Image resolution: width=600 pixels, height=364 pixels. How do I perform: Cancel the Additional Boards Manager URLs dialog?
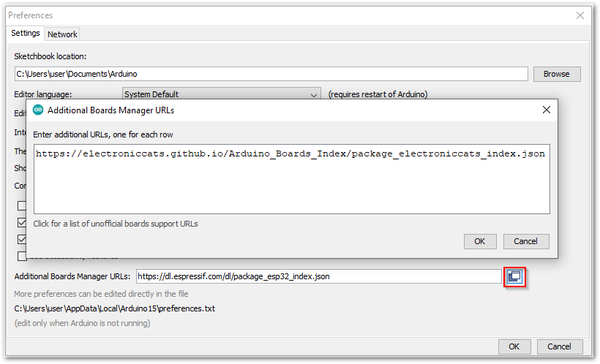(x=526, y=241)
